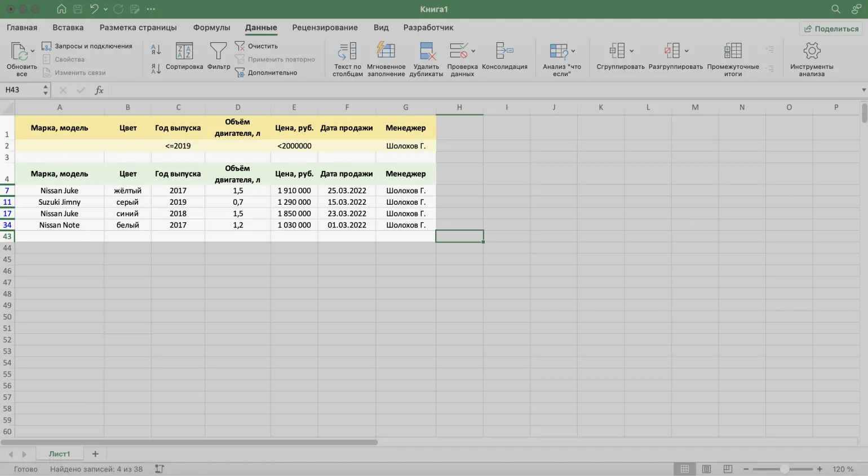Click Text to Columns (Текст по столбцам)
Image resolution: width=868 pixels, height=476 pixels.
(347, 52)
